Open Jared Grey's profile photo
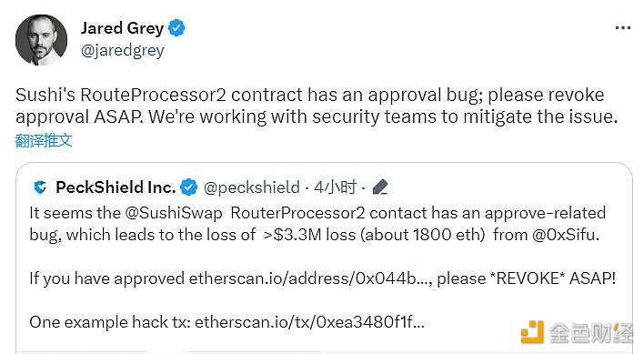Viewport: 644px width, 354px height. 41,40
